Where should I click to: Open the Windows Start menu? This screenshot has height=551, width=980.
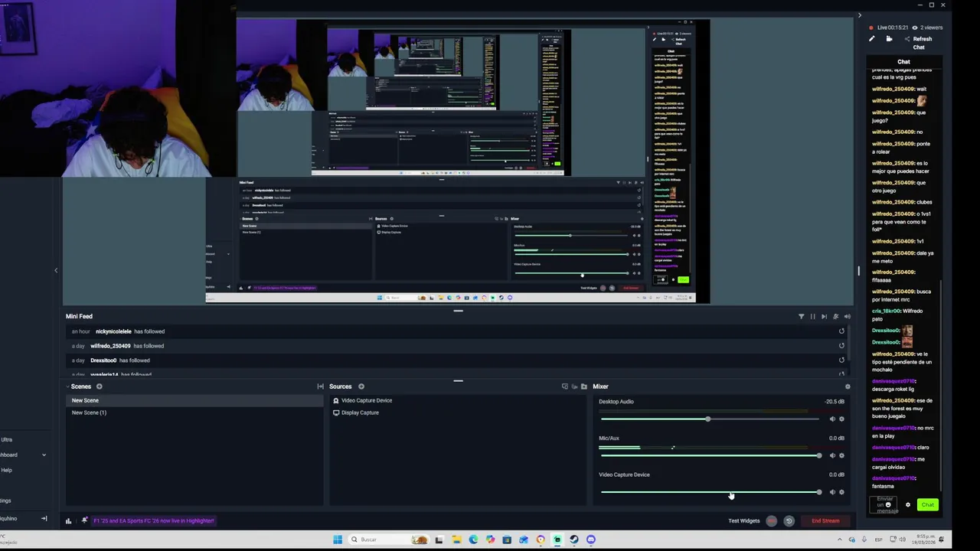point(338,540)
